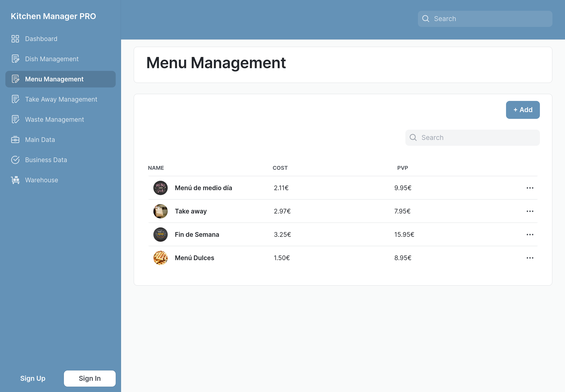
Task: Focus the table Search field
Action: 476,137
